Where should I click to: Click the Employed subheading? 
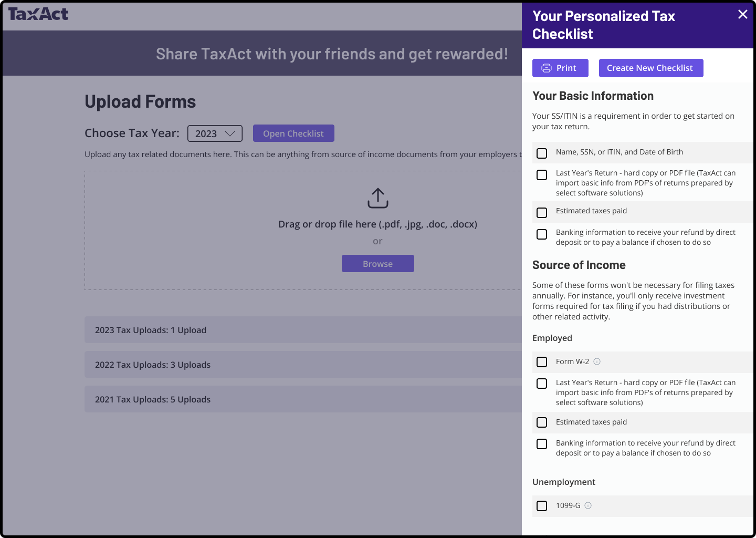[552, 338]
